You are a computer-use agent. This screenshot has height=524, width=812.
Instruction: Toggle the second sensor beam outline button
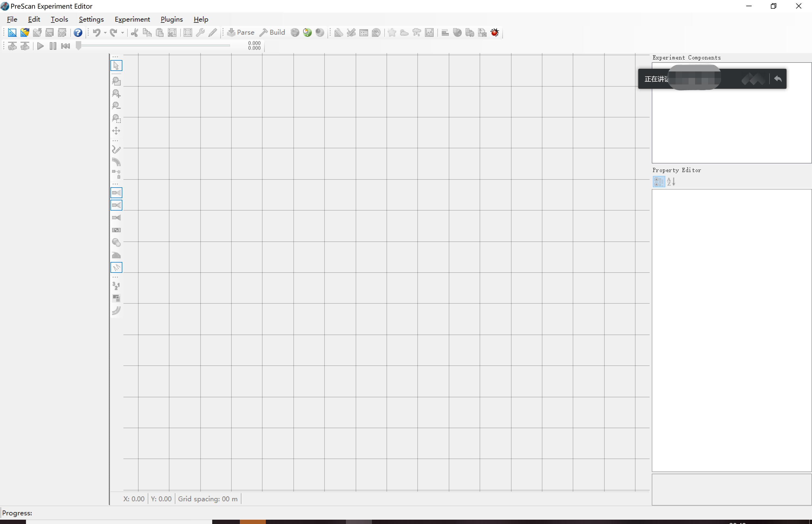point(116,205)
